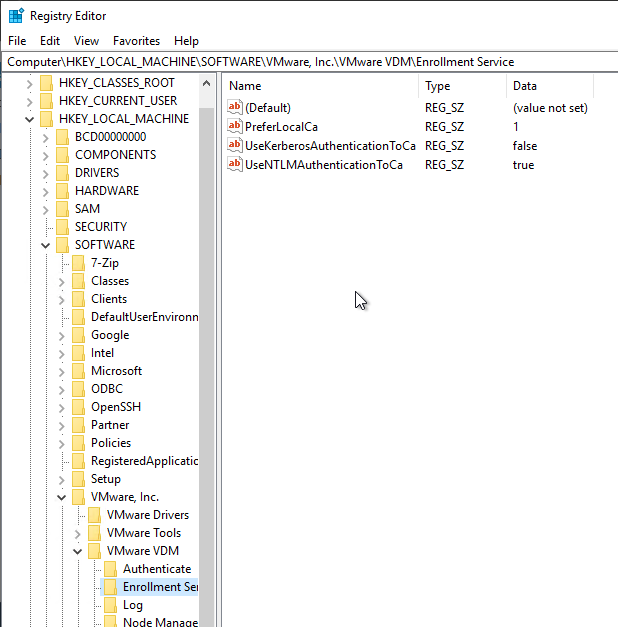Click the tree scrollbar up arrow
The image size is (618, 627).
(206, 84)
